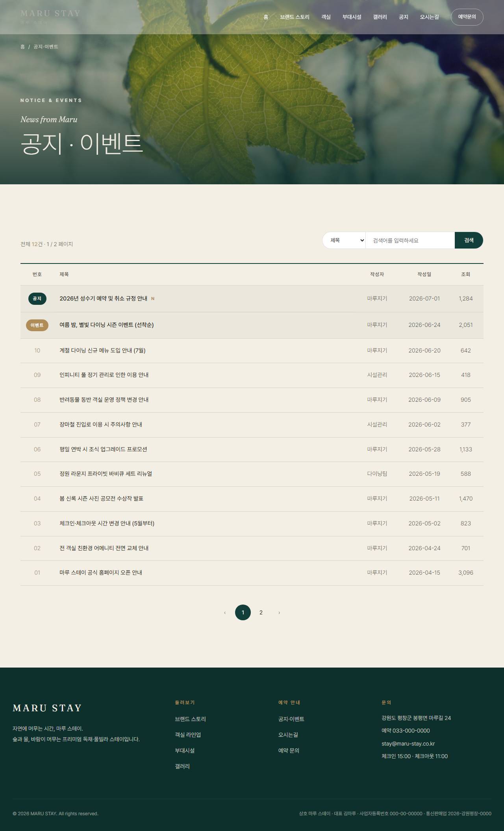Viewport: 504px width, 831px height.
Task: Go to page 2 of notices
Action: click(x=261, y=612)
